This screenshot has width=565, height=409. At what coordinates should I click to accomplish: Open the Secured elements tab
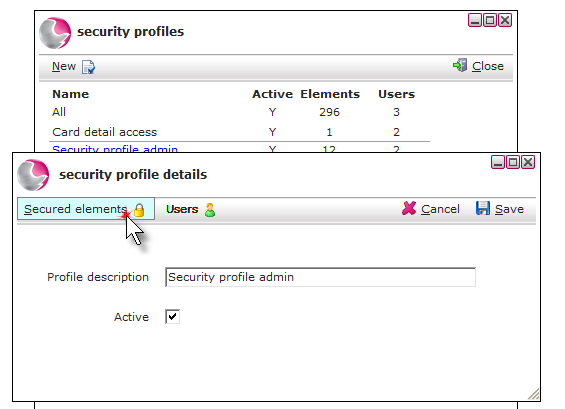tap(86, 209)
